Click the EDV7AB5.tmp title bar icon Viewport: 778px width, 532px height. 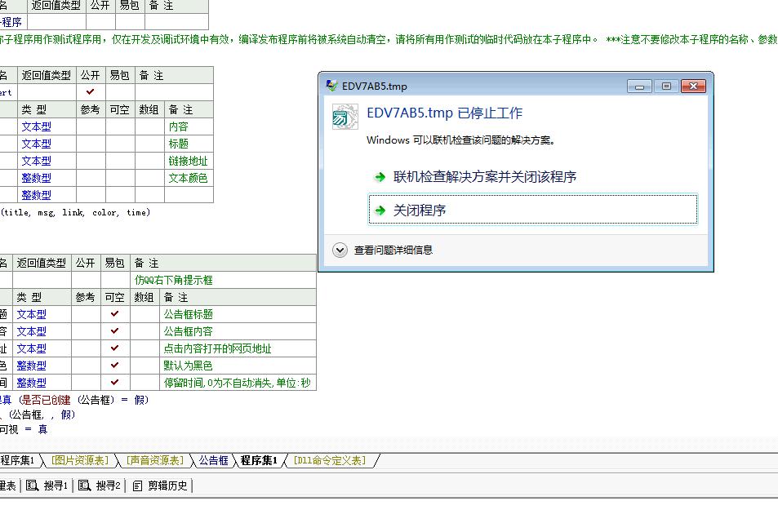[331, 86]
